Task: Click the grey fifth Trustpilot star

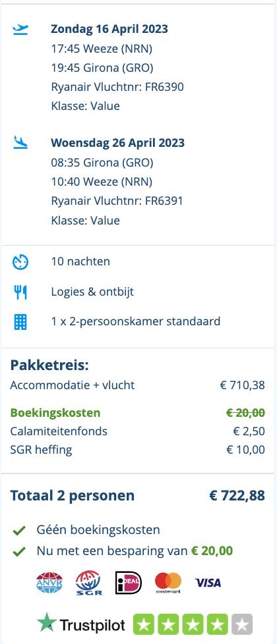Action: pyautogui.click(x=242, y=624)
